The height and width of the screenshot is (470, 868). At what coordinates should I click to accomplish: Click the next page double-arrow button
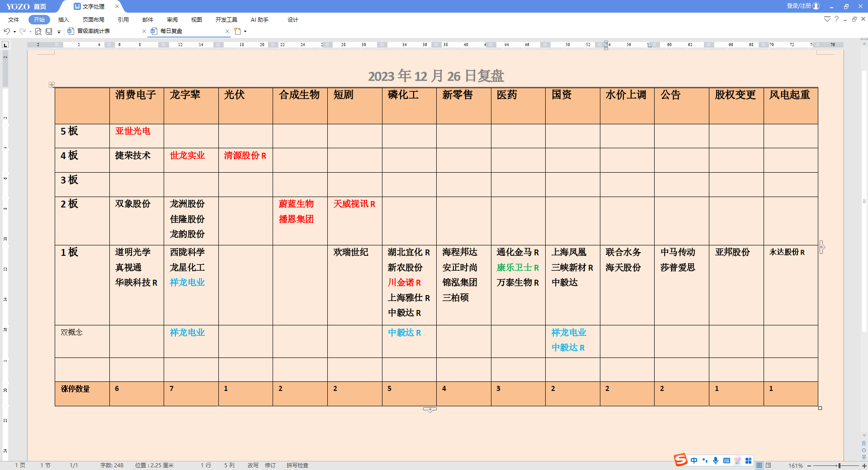(x=864, y=457)
